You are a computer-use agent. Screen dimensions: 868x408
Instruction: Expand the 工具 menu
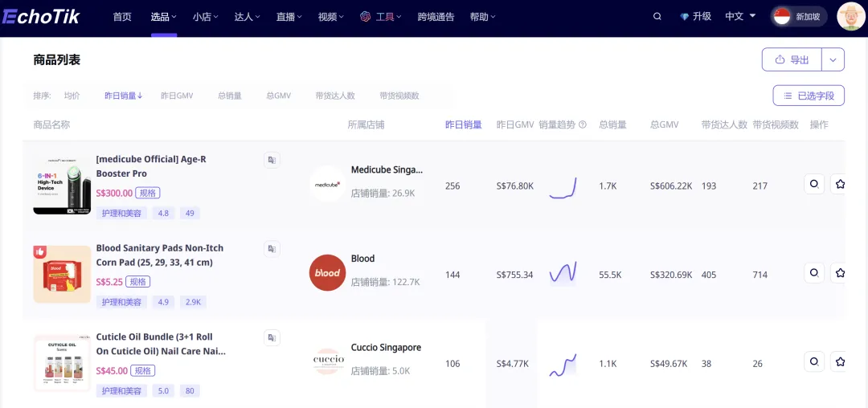(x=389, y=17)
